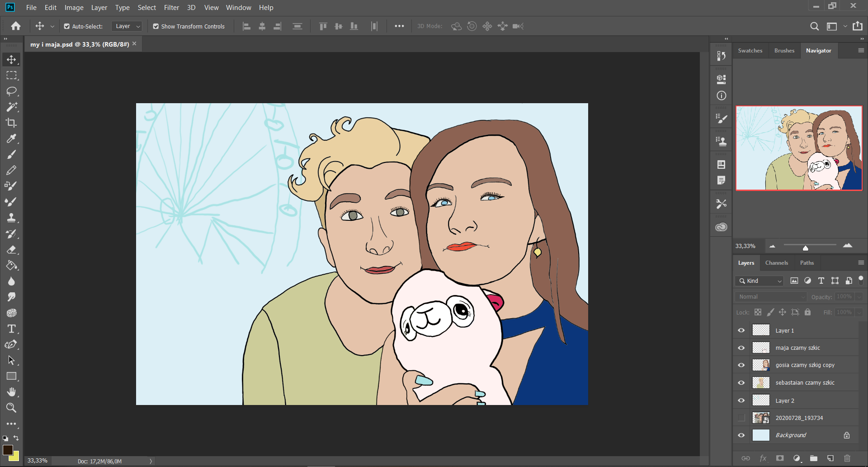Select the Magic Wand tool
This screenshot has width=868, height=467.
tap(11, 107)
